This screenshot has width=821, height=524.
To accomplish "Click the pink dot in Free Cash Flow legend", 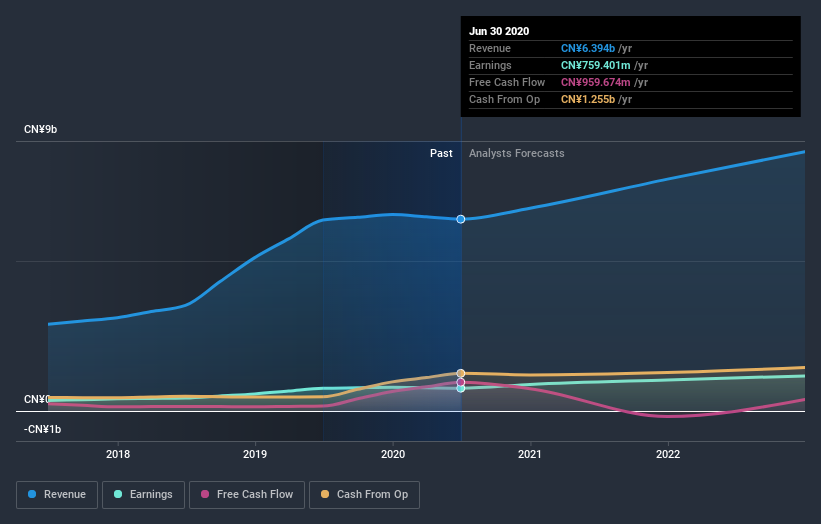I will click(x=205, y=494).
